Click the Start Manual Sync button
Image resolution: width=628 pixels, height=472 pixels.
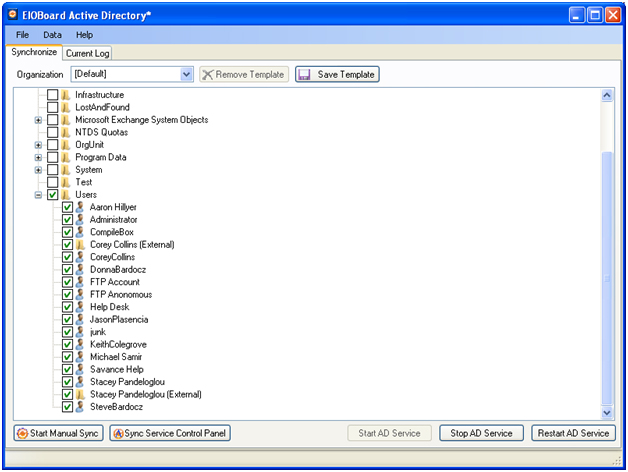pos(58,433)
